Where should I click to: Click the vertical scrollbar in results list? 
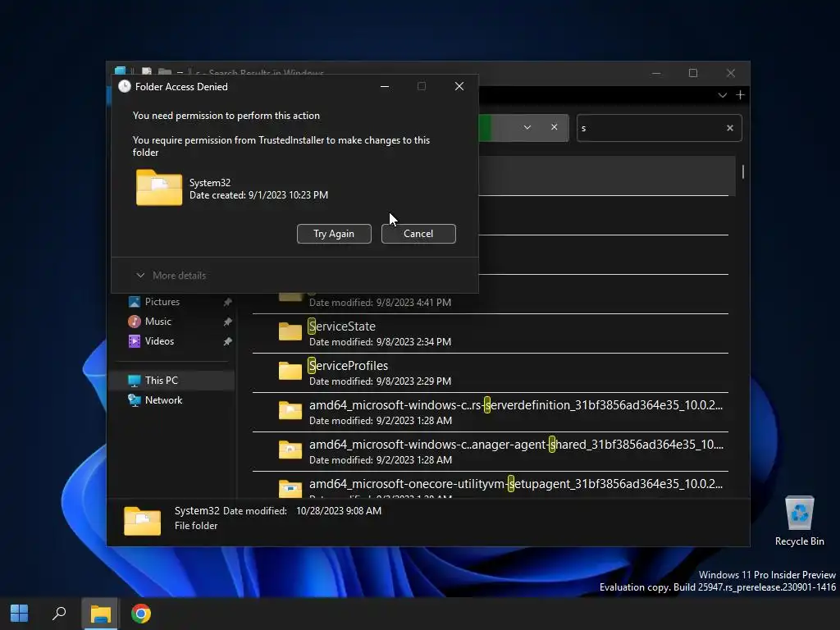pos(742,172)
